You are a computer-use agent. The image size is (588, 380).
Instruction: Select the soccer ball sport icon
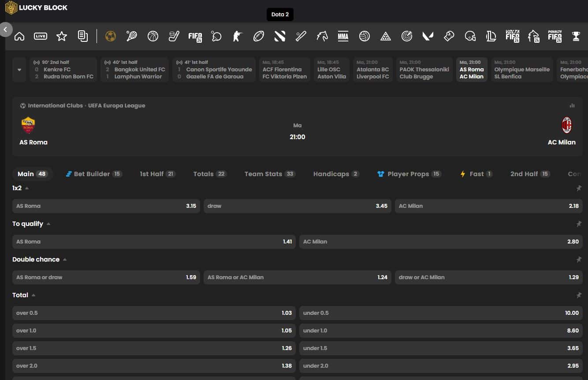click(111, 36)
